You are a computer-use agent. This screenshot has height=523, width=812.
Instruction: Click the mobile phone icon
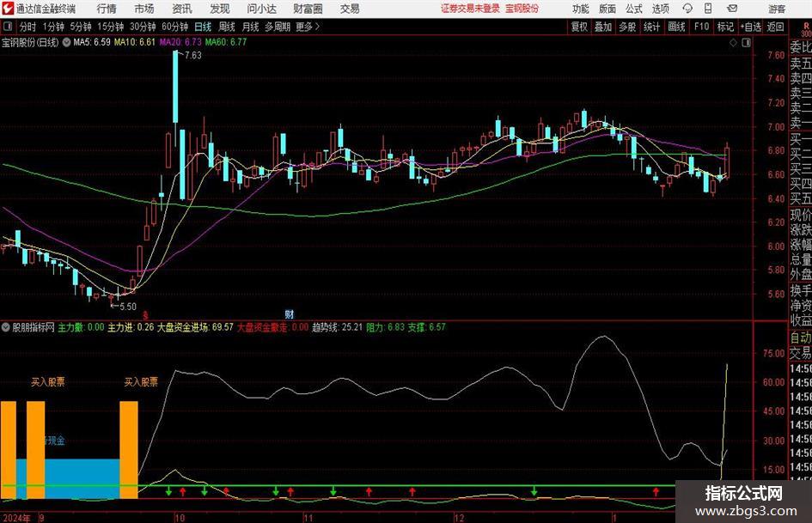pos(708,9)
